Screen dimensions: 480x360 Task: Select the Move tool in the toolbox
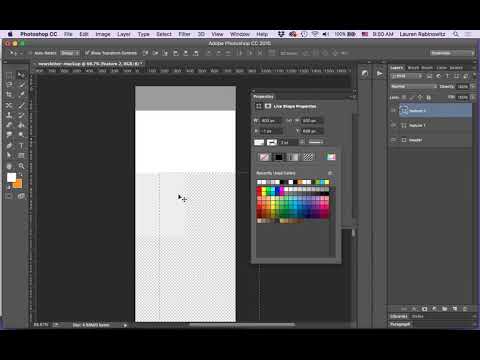(21, 75)
